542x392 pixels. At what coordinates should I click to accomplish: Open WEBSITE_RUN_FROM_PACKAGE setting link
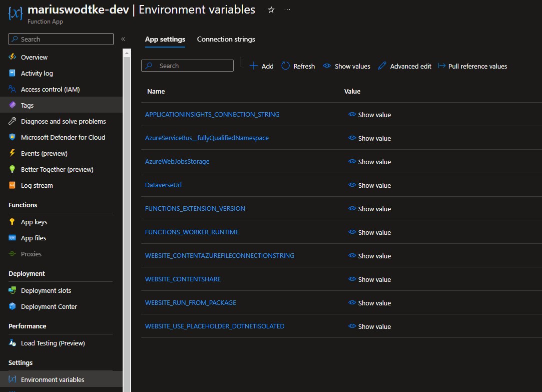tap(191, 302)
